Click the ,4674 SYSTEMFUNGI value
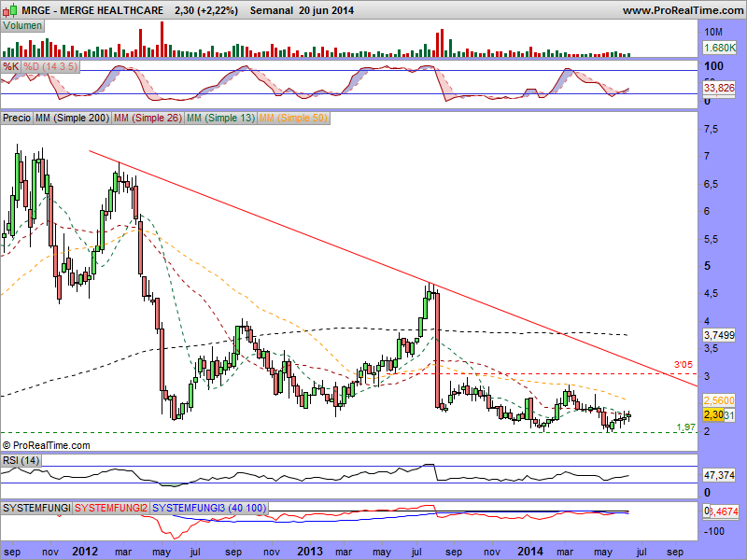This screenshot has width=747, height=560. click(723, 511)
